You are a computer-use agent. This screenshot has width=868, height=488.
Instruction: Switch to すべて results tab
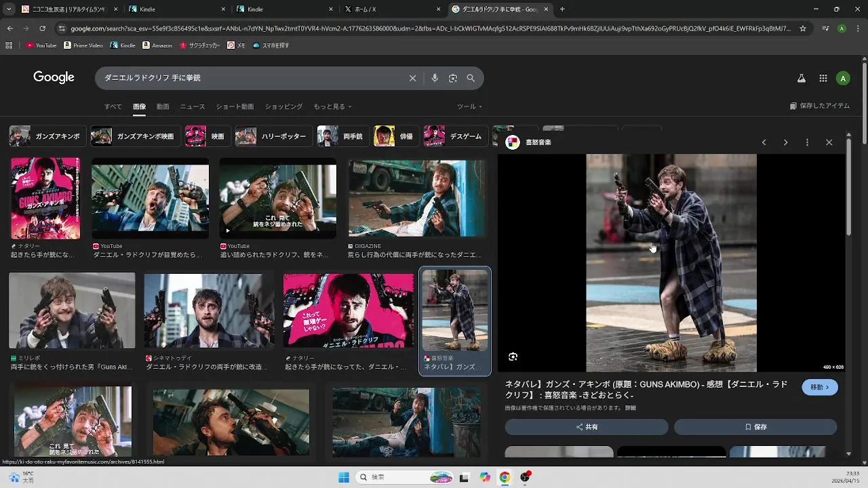tap(113, 106)
